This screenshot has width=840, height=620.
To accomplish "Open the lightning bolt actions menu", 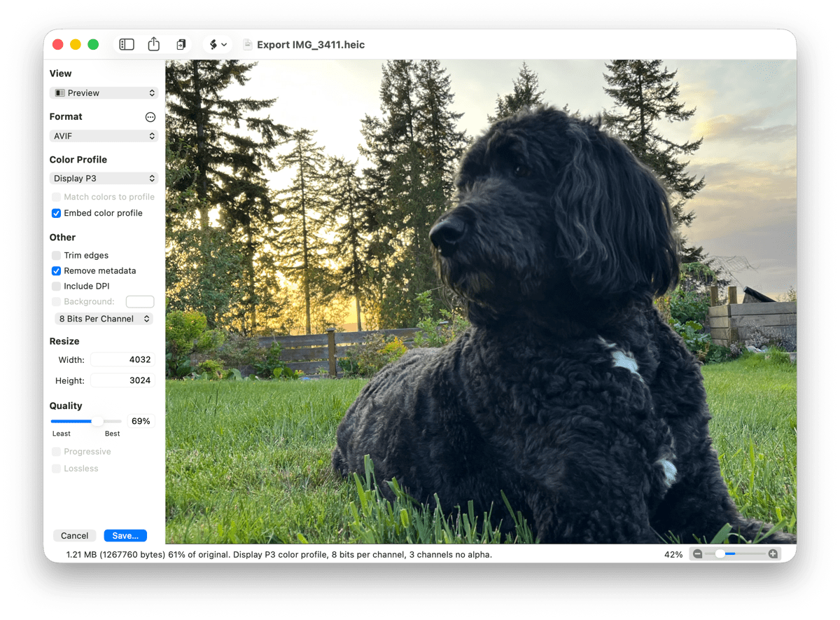I will [x=218, y=45].
